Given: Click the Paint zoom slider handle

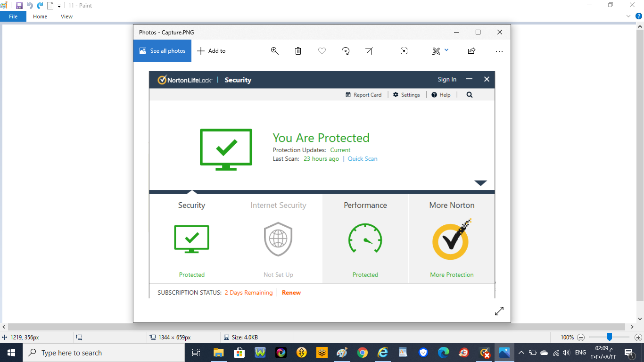Looking at the screenshot, I should pos(610,337).
